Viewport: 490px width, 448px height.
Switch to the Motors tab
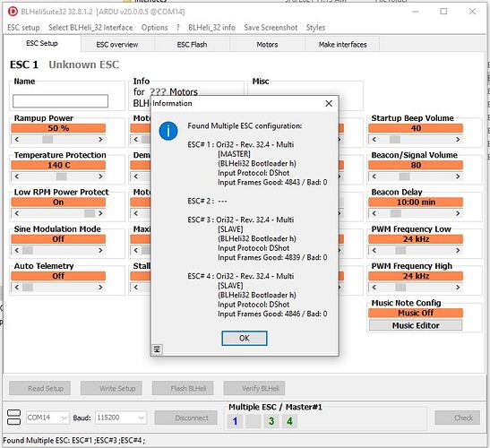tap(267, 45)
